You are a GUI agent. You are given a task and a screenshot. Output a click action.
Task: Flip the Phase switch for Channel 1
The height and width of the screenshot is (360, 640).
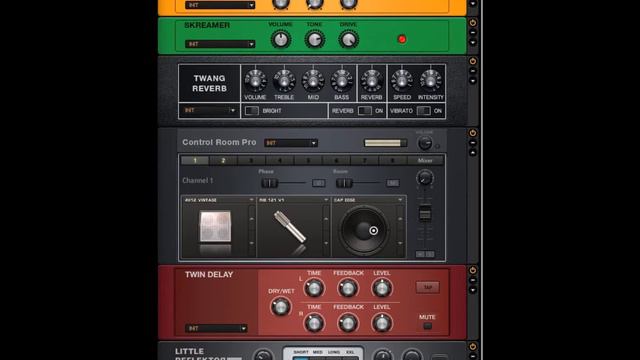click(x=269, y=183)
